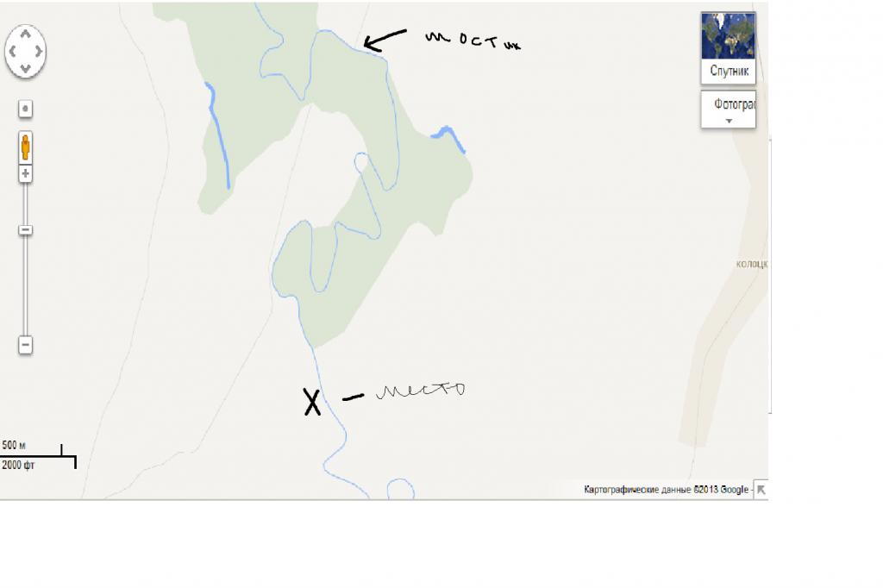Image resolution: width=883 pixels, height=588 pixels.
Task: Toggle the overview map corner arrow
Action: point(761,490)
